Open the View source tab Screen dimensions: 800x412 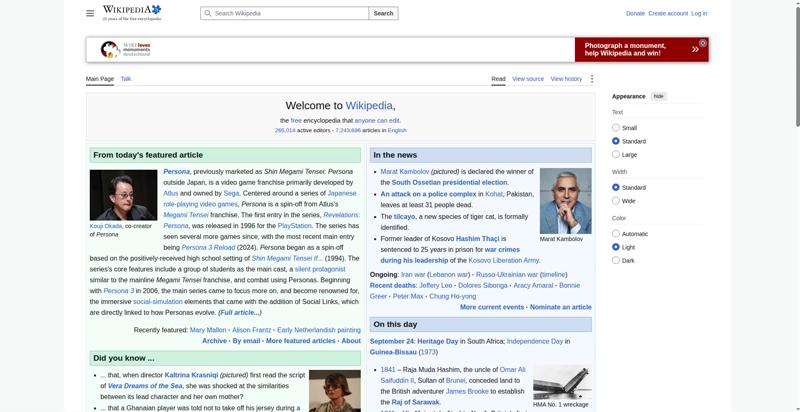pos(528,79)
